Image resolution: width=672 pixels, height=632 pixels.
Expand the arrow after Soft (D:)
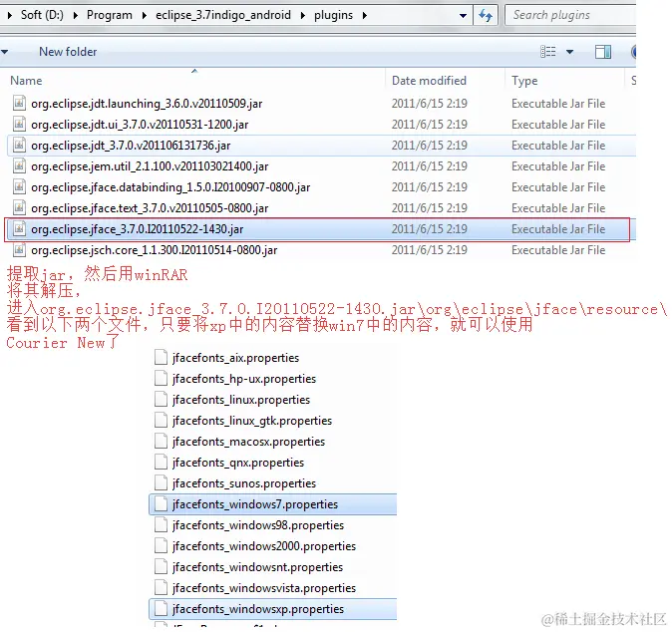pyautogui.click(x=76, y=15)
